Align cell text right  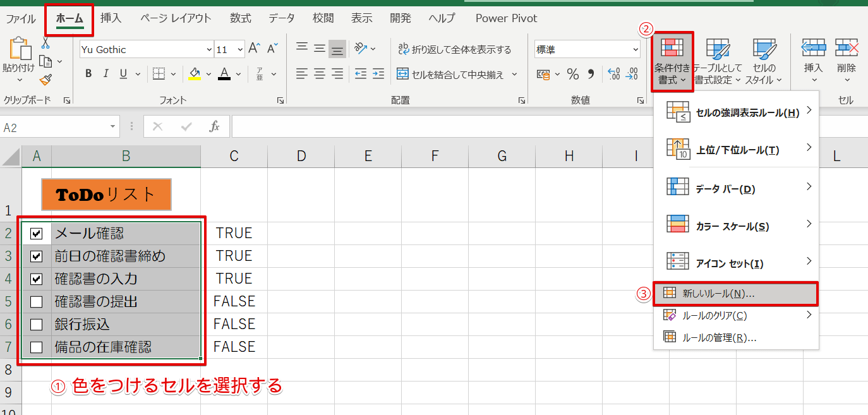coord(338,74)
